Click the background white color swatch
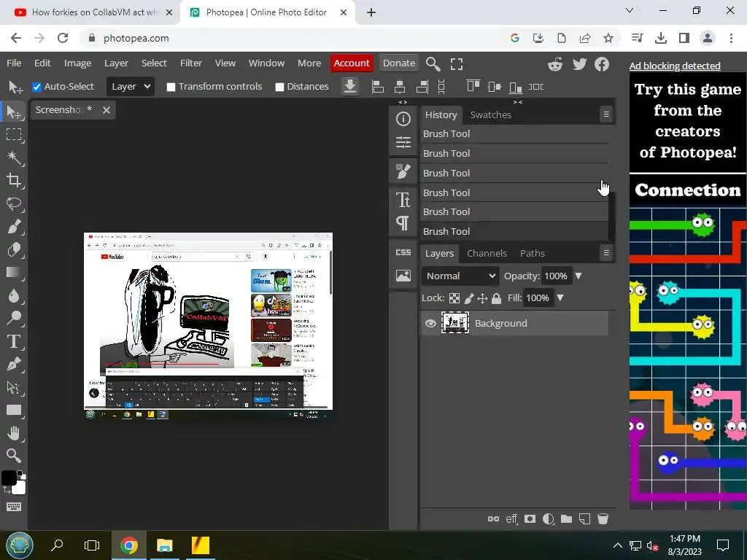Image resolution: width=747 pixels, height=560 pixels. 20,489
